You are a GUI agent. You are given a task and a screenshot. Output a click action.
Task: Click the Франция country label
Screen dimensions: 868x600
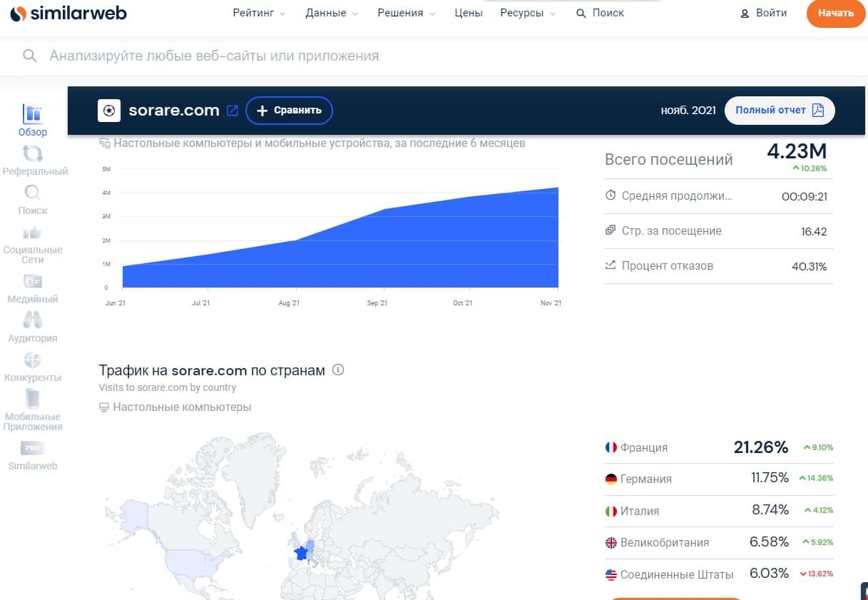644,448
